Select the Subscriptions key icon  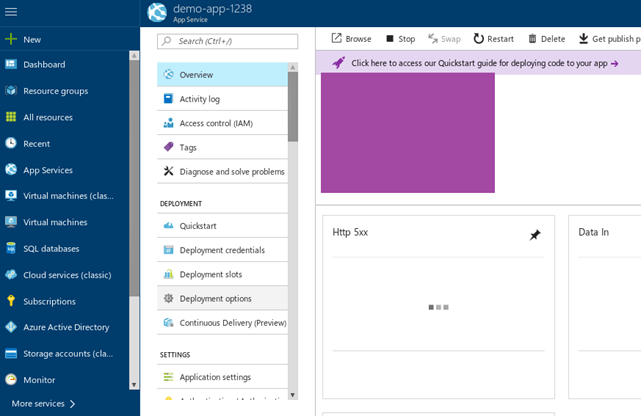(11, 301)
